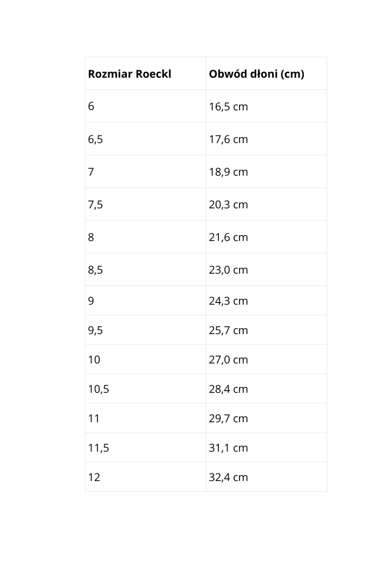Click the 'Rozmiar Roeckl' column header

point(130,74)
